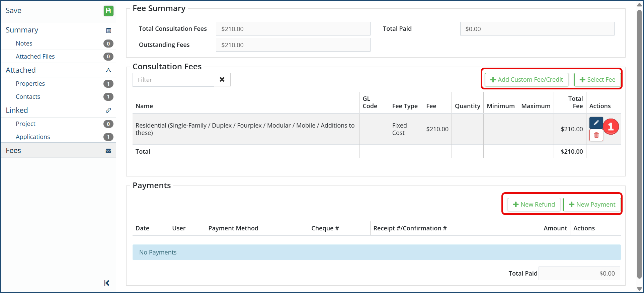644x293 pixels.
Task: Click the consultation fees Filter field
Action: point(173,80)
